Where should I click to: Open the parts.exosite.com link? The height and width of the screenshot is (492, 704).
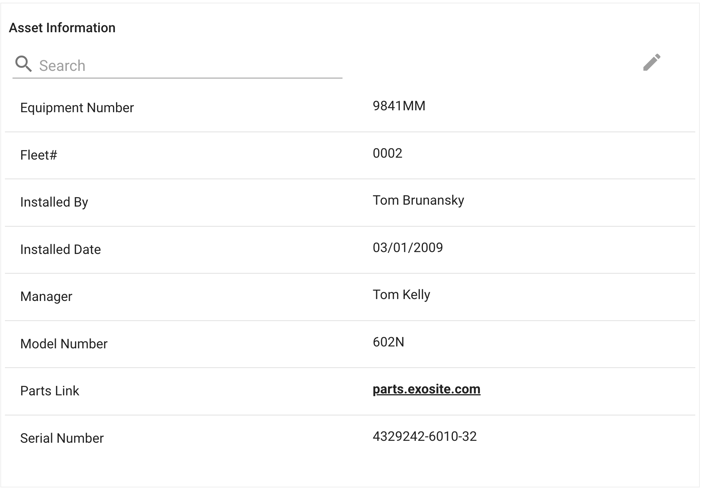click(426, 389)
